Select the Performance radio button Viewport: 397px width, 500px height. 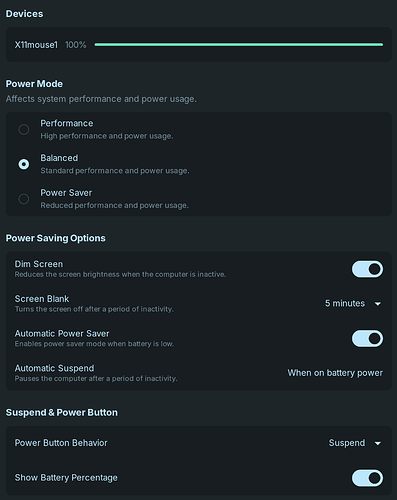click(24, 129)
